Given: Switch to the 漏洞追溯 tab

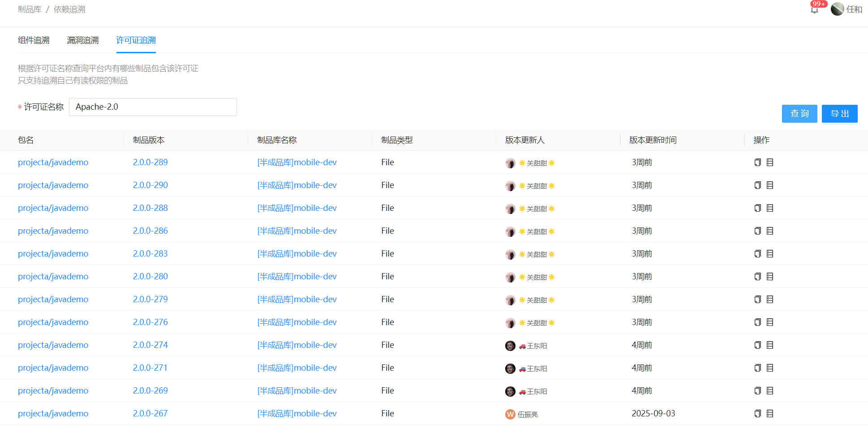Looking at the screenshot, I should coord(83,40).
